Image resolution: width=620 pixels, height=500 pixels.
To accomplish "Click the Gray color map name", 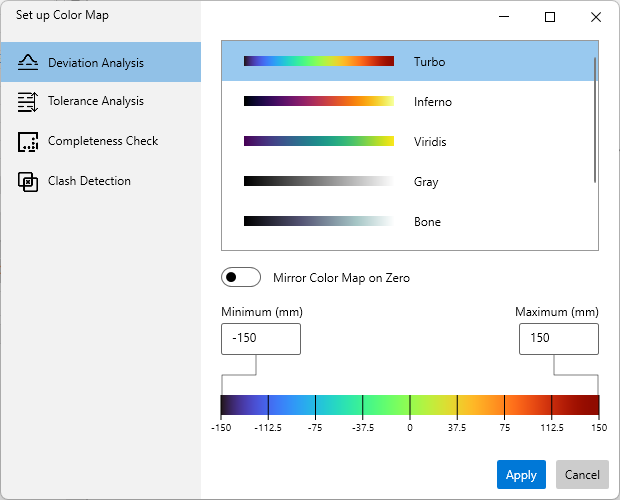I will pos(426,182).
